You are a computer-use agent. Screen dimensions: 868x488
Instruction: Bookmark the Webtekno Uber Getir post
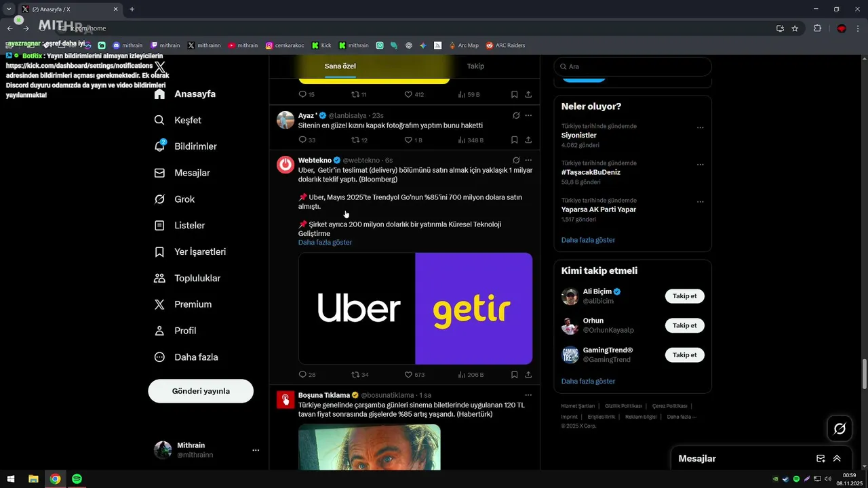(514, 375)
